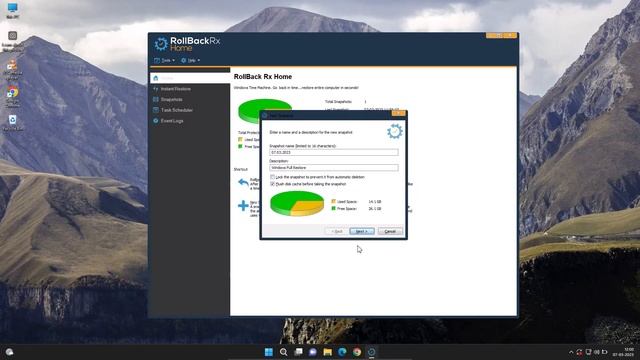Open Google Chrome desktop shortcut

point(13,97)
